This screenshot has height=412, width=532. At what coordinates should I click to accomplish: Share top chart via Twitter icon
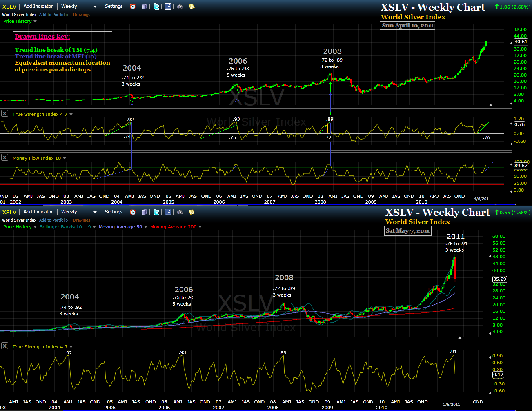tap(156, 7)
